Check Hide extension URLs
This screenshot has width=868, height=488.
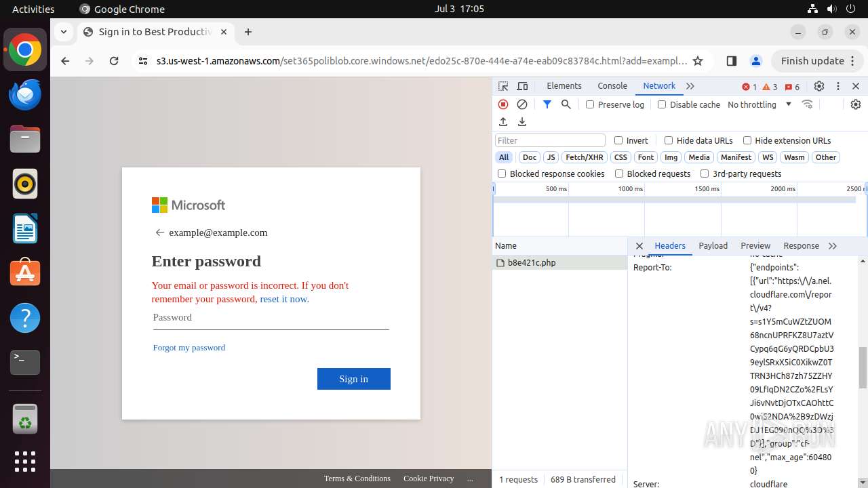point(747,140)
